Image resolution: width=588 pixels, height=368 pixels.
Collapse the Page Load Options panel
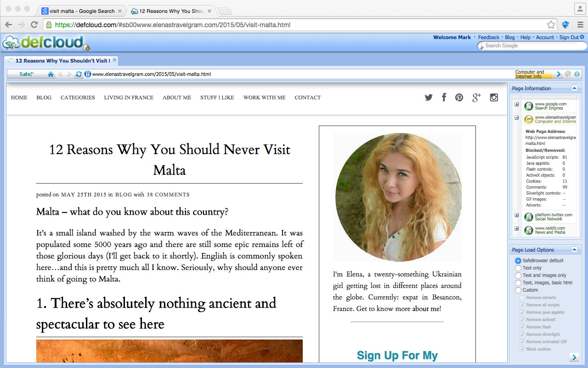point(574,249)
